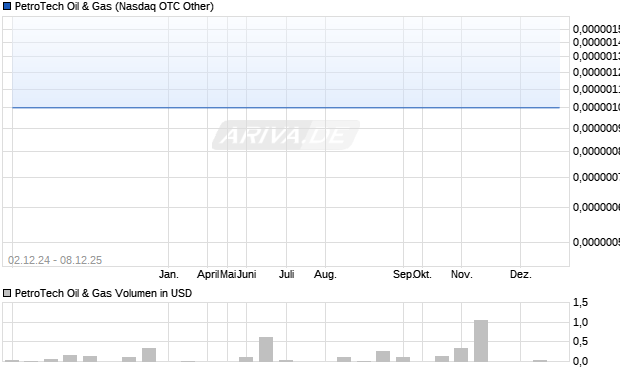Click the Juli axis label
Image resolution: width=620 pixels, height=371 pixels.
tap(287, 274)
